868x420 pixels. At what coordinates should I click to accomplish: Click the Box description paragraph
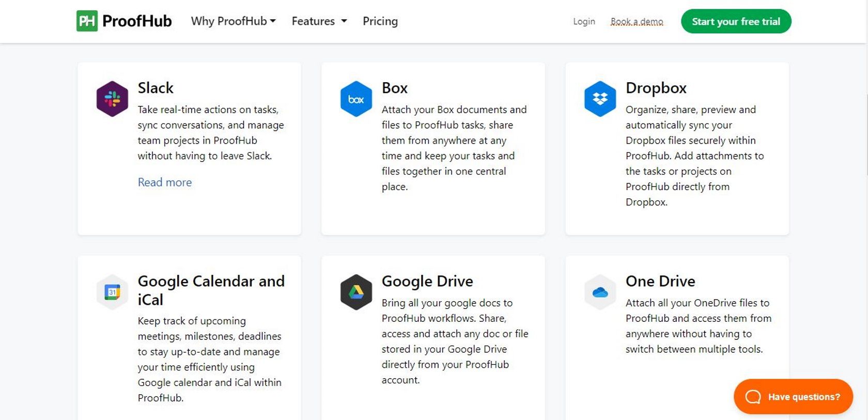tap(455, 148)
